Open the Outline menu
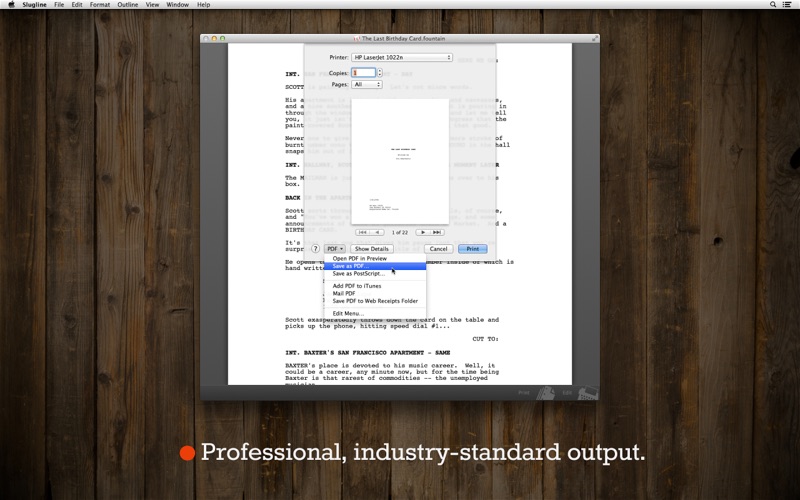Viewport: 800px width, 500px height. coord(128,5)
